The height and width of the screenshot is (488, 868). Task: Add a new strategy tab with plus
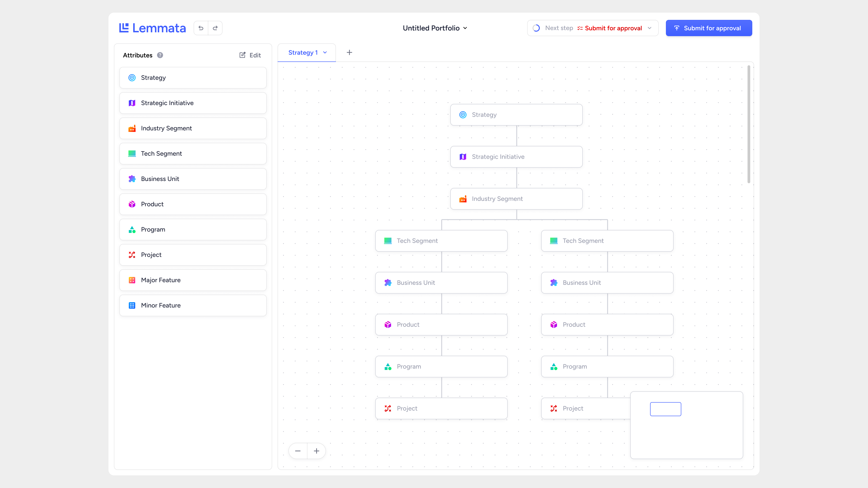349,53
